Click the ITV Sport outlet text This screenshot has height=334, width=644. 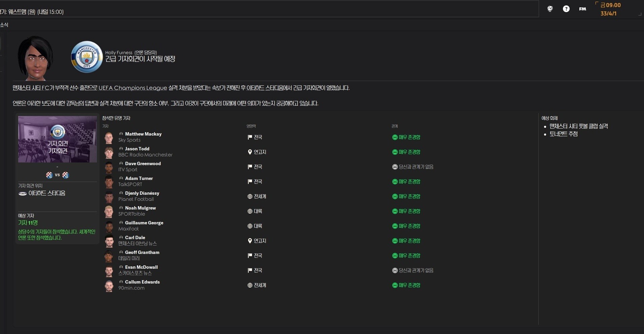(x=128, y=170)
